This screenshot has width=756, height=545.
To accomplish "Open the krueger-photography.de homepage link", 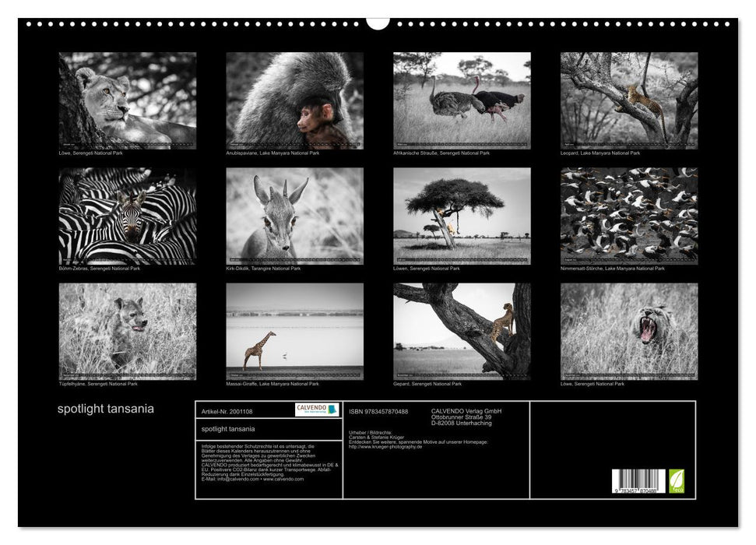I will [x=385, y=446].
